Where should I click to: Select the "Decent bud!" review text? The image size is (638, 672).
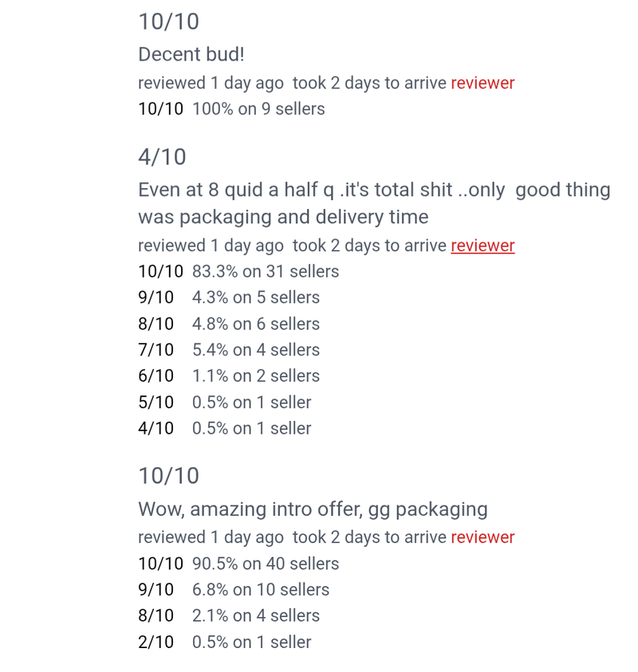pyautogui.click(x=191, y=54)
